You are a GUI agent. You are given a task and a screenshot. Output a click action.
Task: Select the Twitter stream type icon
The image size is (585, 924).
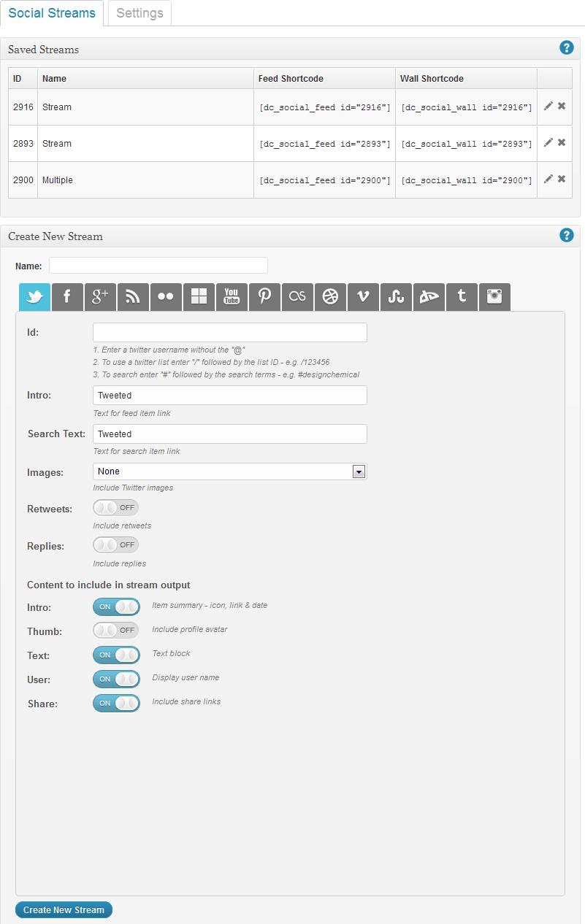tap(34, 297)
